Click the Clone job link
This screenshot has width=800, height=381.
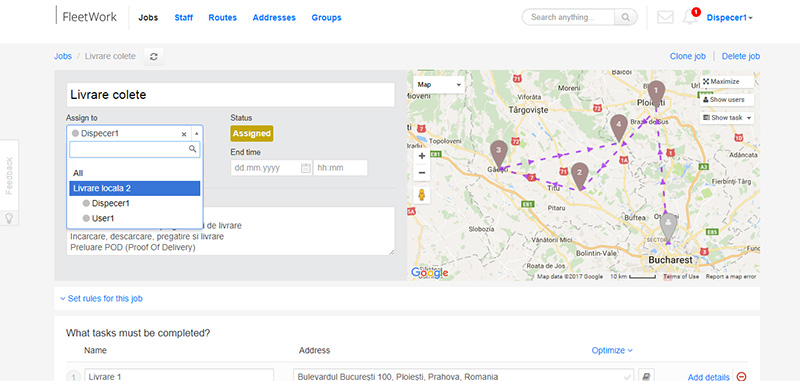(687, 56)
